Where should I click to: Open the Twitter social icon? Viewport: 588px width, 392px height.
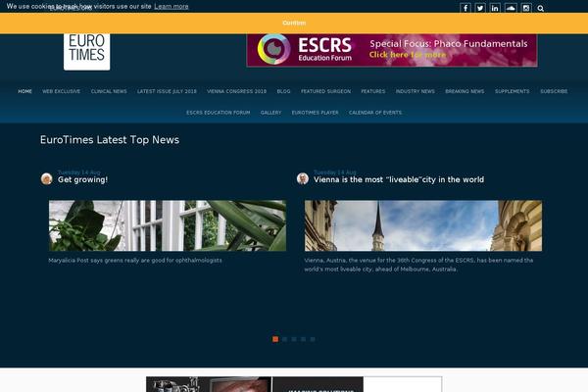[480, 8]
